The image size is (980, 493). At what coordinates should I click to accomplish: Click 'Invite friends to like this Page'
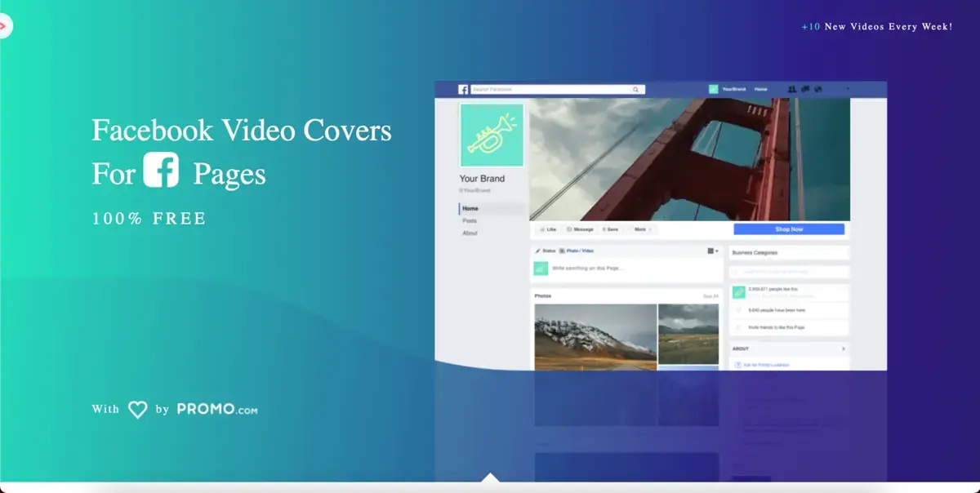(777, 327)
